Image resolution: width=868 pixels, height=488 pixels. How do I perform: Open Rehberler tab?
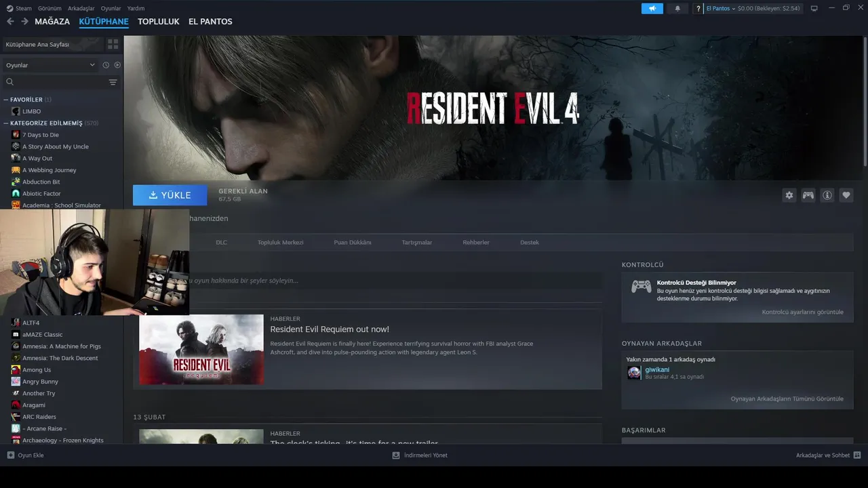click(476, 243)
